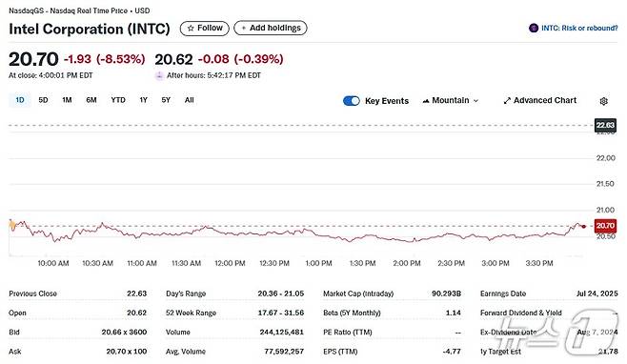Click the red endpoint dot on price line

click(584, 227)
